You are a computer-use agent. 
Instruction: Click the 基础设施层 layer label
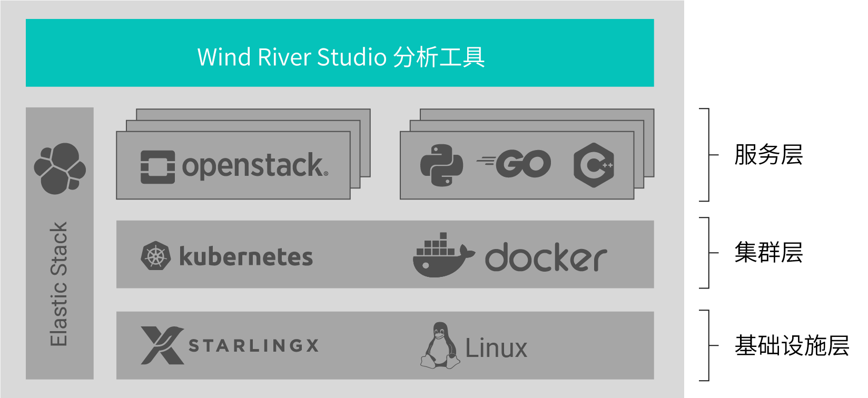tap(792, 345)
